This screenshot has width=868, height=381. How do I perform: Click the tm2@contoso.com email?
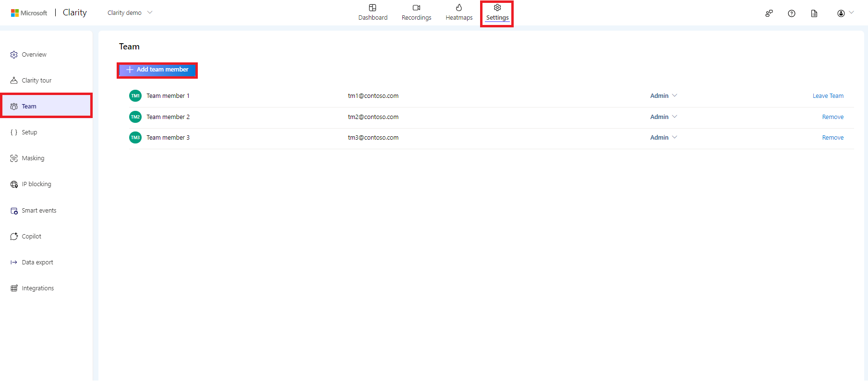pos(373,117)
